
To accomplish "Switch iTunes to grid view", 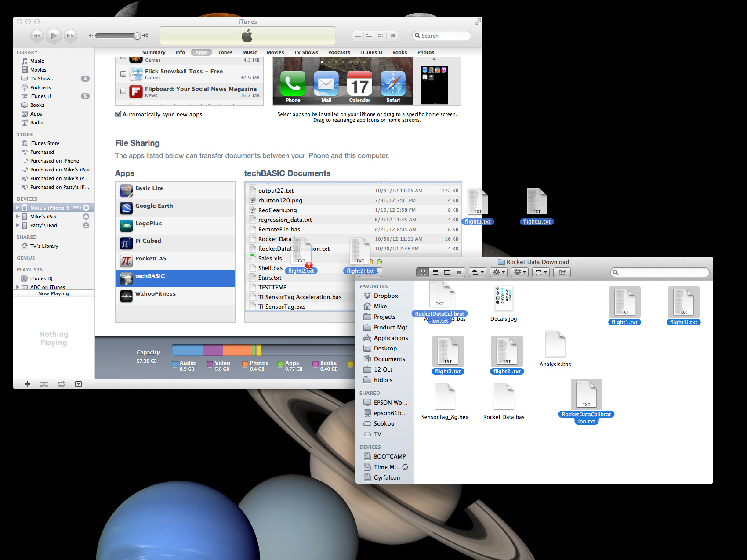I will 381,36.
